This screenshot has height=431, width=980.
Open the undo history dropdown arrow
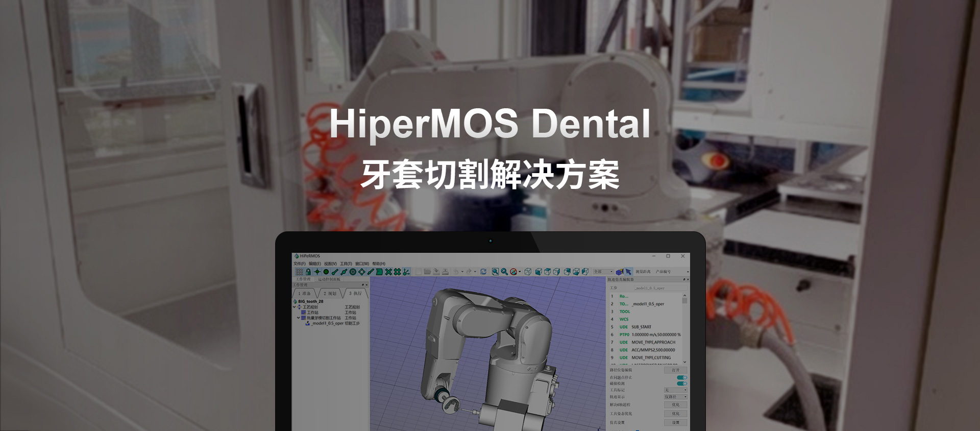tap(462, 272)
